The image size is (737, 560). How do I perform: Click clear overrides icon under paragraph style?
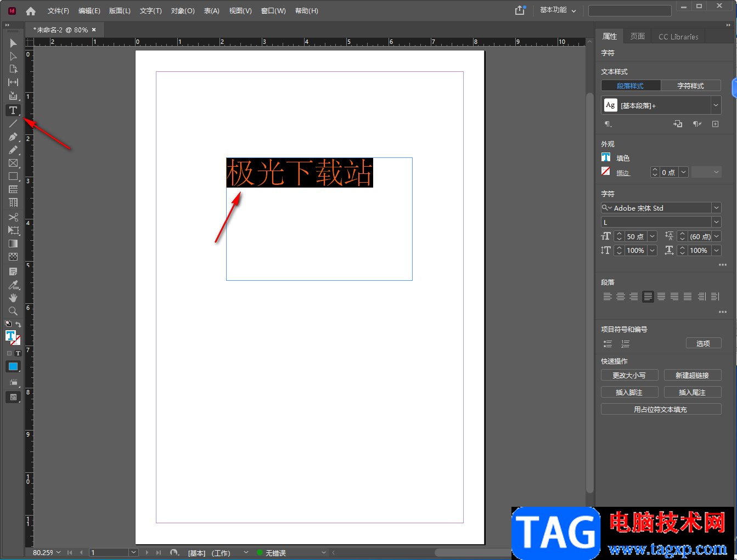(x=697, y=124)
